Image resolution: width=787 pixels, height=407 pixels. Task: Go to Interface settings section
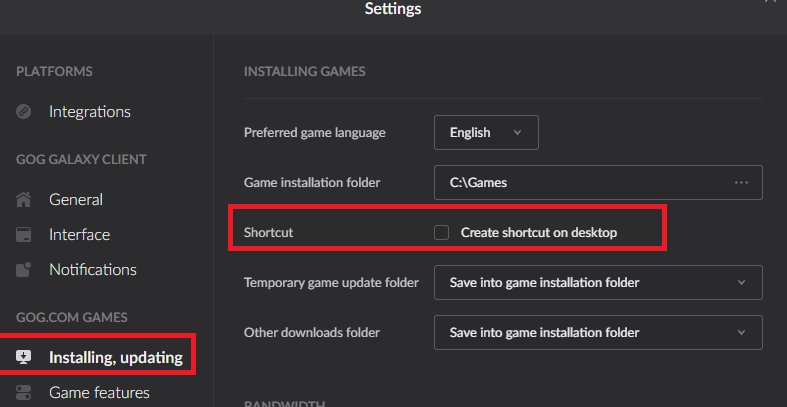[x=79, y=235]
